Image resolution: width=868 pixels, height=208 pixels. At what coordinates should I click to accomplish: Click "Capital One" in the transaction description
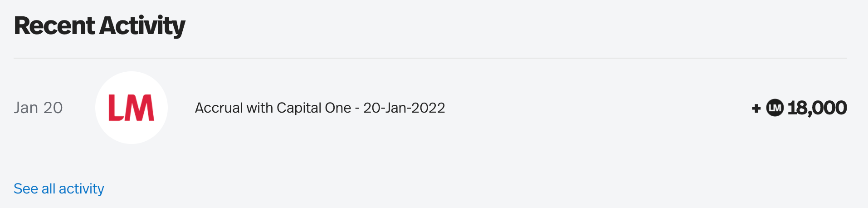click(x=314, y=108)
